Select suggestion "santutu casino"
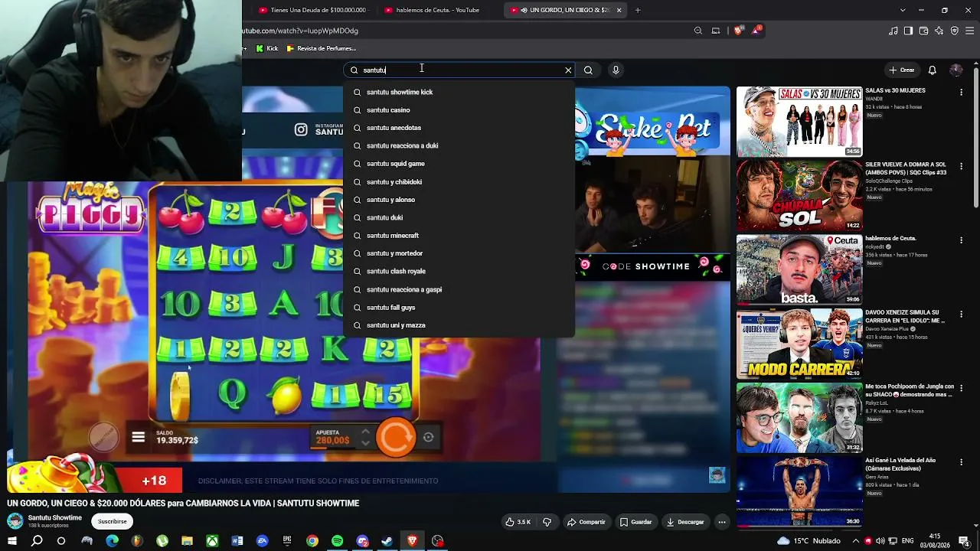980x551 pixels. click(x=459, y=110)
